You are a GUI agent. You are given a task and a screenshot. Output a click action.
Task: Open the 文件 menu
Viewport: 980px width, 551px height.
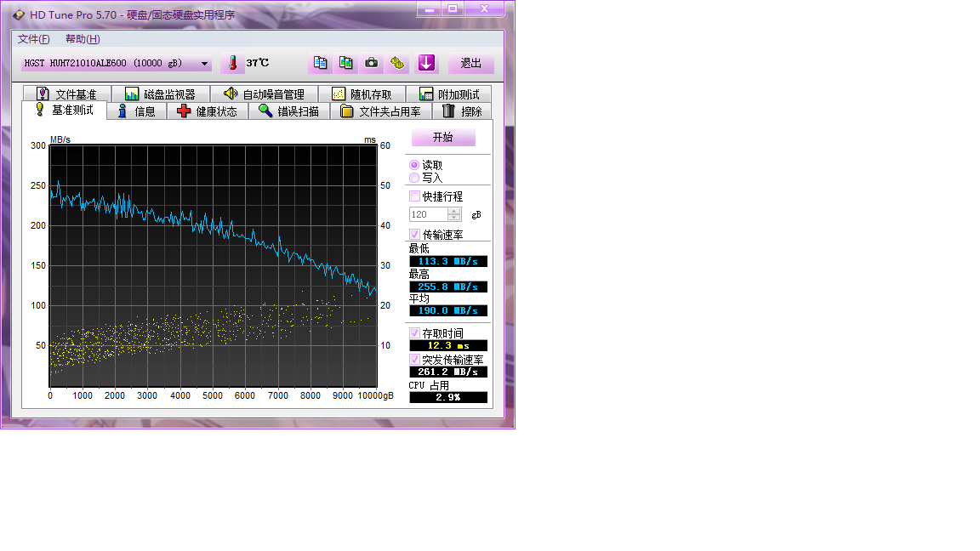(x=34, y=39)
